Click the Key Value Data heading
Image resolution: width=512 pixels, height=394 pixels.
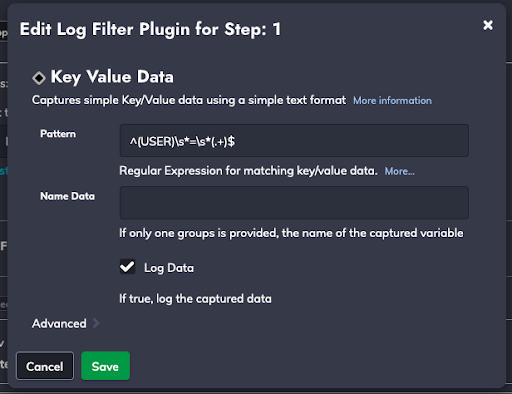[x=112, y=77]
